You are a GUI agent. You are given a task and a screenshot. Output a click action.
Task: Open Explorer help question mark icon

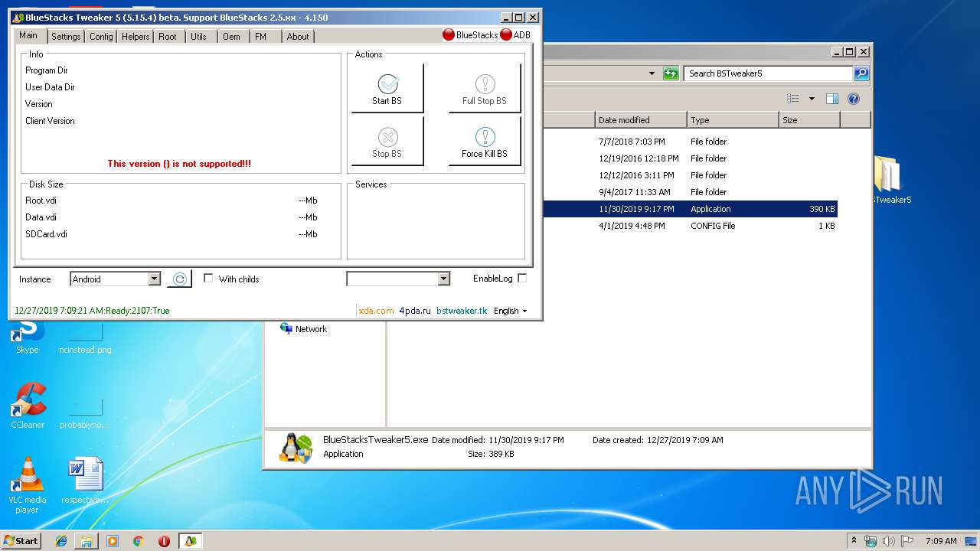tap(854, 99)
